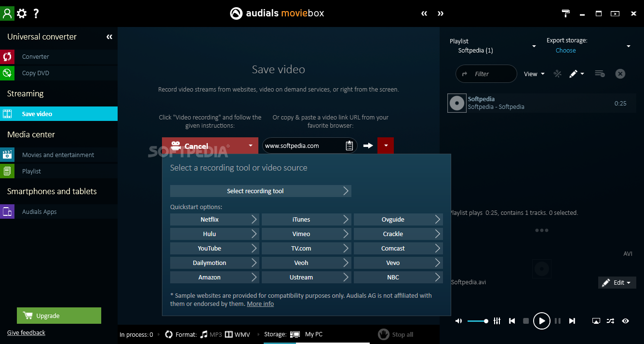Toggle the eye visibility icon

[626, 321]
